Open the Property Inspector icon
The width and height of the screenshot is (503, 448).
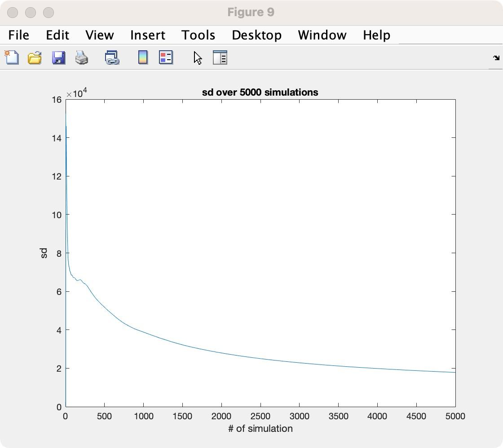[x=220, y=57]
